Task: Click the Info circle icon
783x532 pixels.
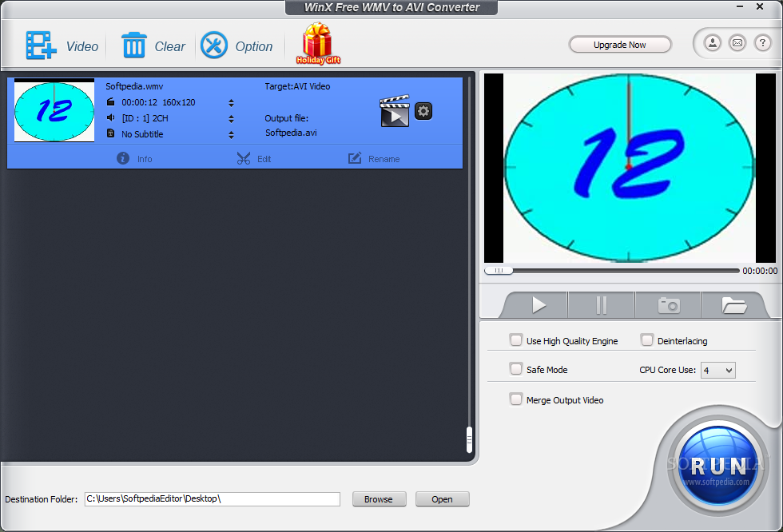Action: pyautogui.click(x=123, y=158)
